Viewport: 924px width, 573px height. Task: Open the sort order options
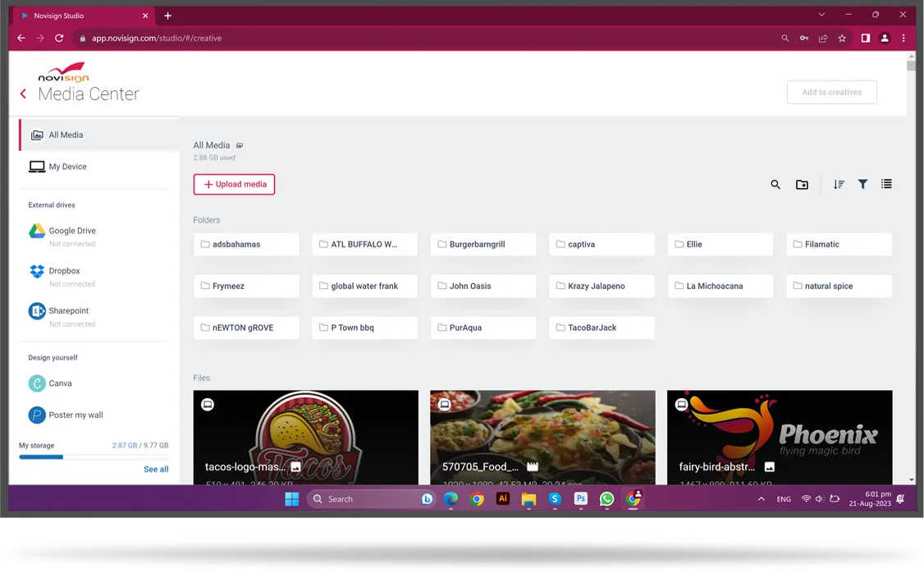839,185
